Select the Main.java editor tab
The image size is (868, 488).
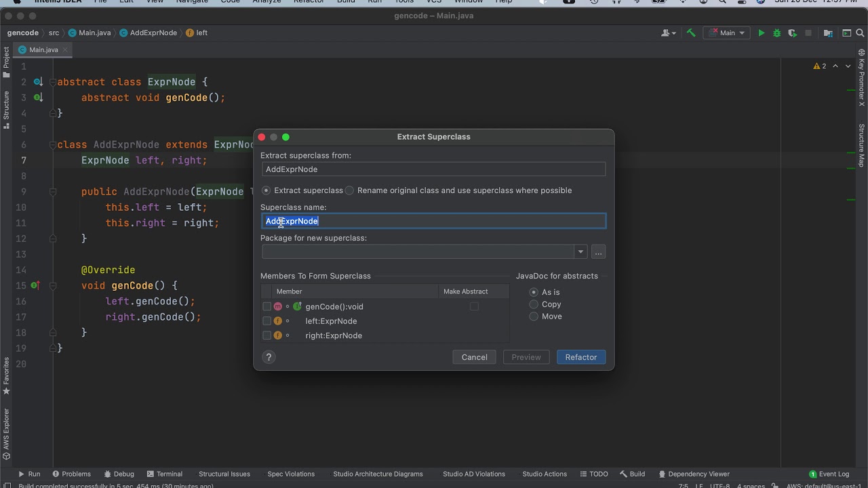click(43, 49)
